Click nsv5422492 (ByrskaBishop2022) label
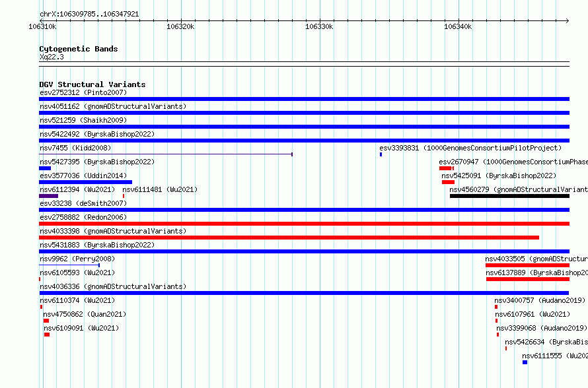Screen dimensions: 588x388 [x=97, y=134]
